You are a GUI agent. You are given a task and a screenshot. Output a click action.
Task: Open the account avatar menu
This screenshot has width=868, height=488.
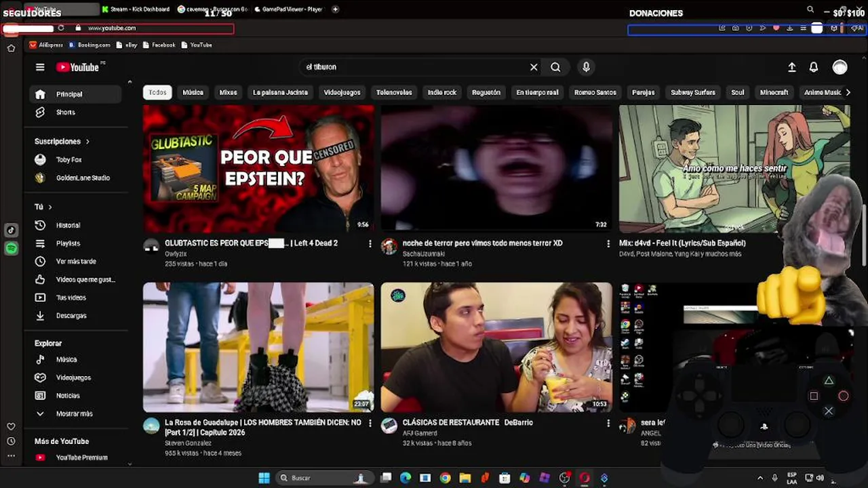click(840, 67)
